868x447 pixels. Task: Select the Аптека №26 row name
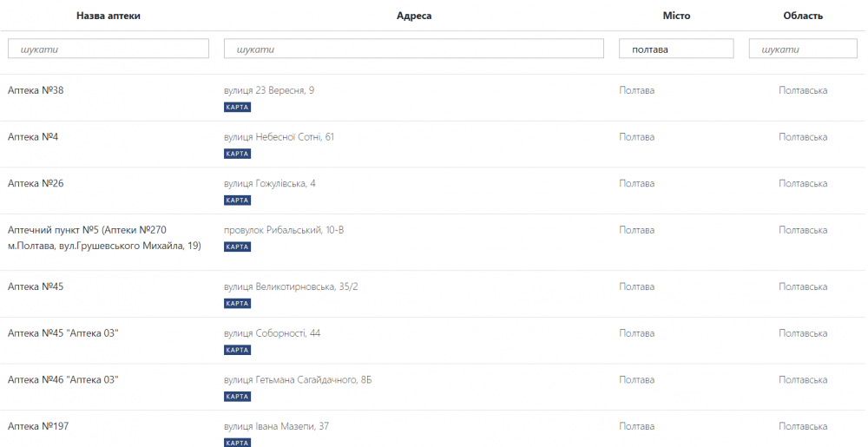coord(36,183)
